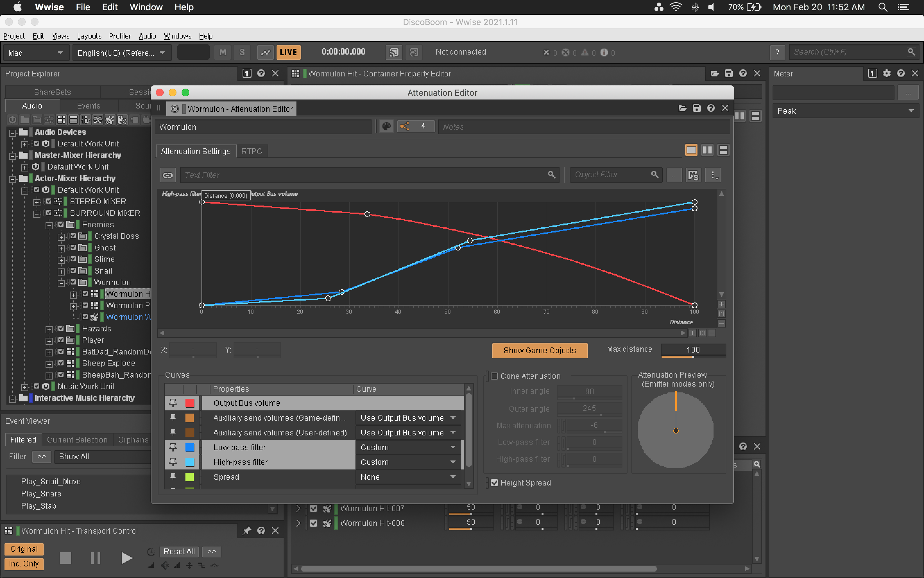The height and width of the screenshot is (578, 924).
Task: Open the folder browse icon in Attenuation Editor header
Action: point(683,108)
